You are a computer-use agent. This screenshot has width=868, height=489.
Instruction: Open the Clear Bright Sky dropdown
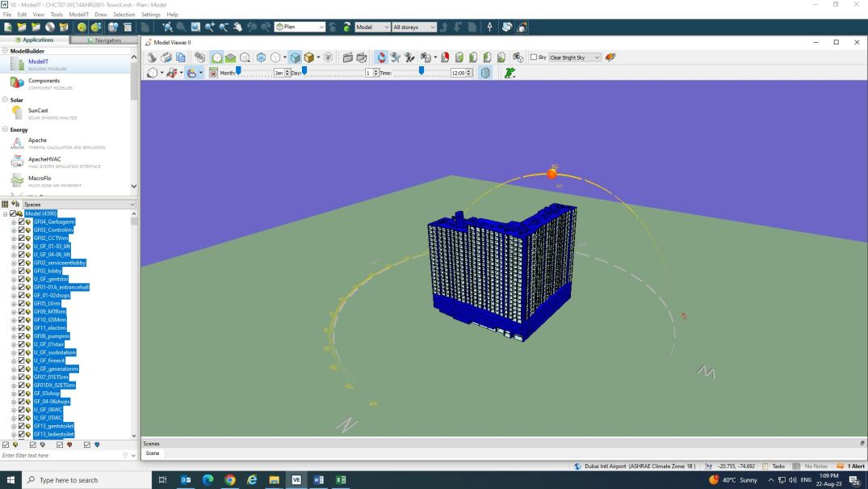click(x=574, y=57)
